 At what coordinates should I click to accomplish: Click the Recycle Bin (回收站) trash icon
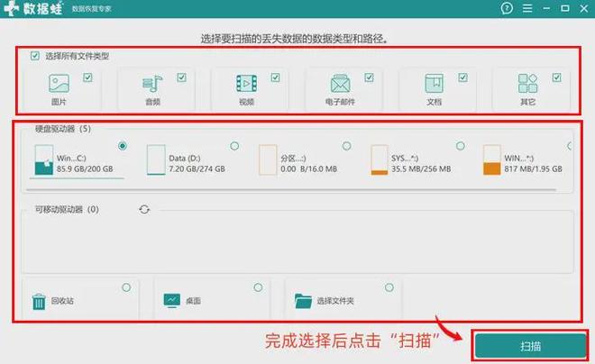(x=39, y=301)
